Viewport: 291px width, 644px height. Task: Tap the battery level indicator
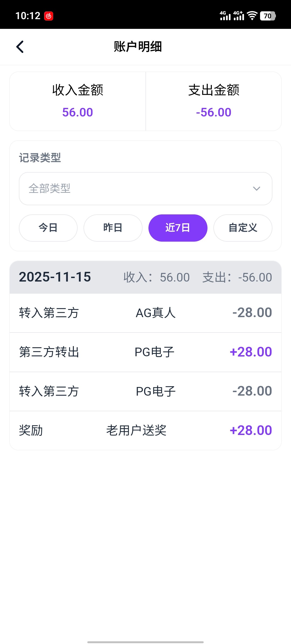pyautogui.click(x=268, y=16)
